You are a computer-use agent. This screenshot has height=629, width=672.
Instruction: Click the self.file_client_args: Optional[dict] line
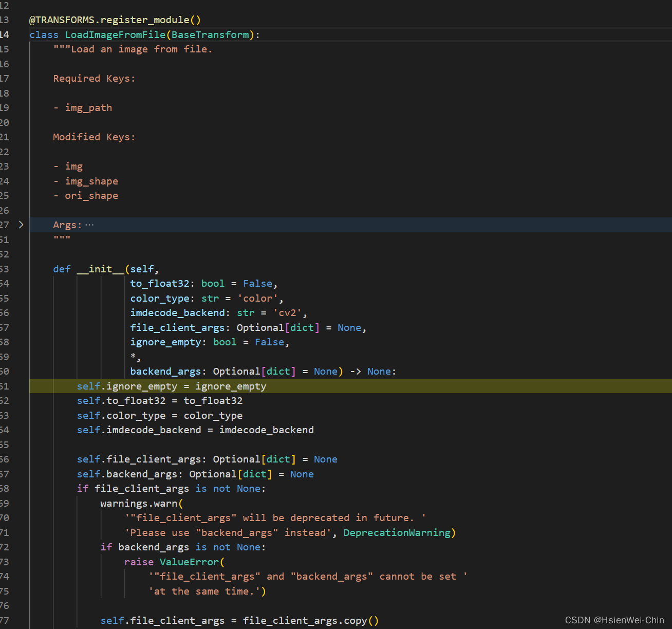pyautogui.click(x=207, y=459)
